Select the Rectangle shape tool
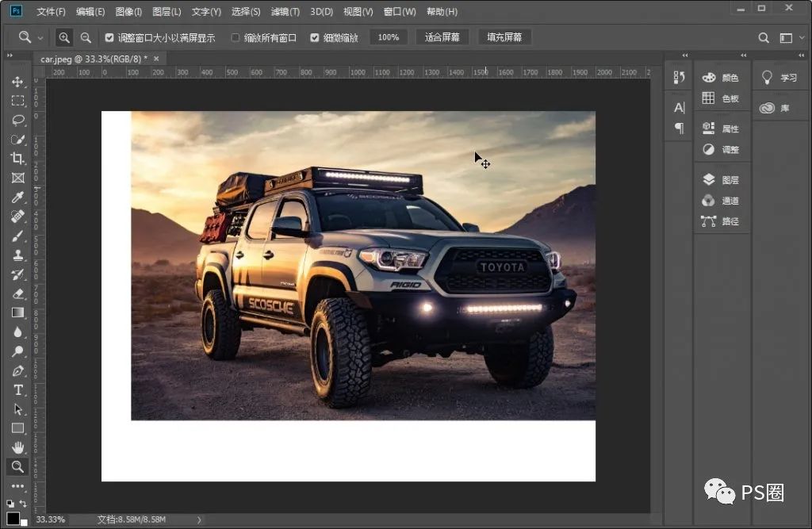The height and width of the screenshot is (529, 812). [x=17, y=428]
